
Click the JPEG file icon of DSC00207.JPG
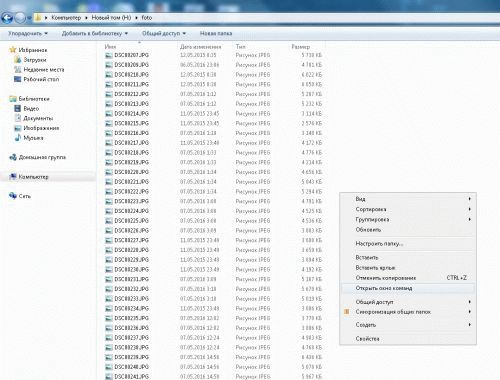click(x=109, y=55)
